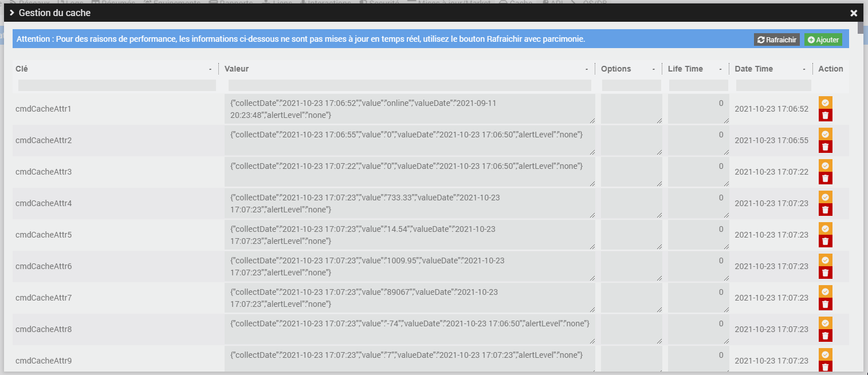Sort the table by the Clé column

(x=115, y=69)
